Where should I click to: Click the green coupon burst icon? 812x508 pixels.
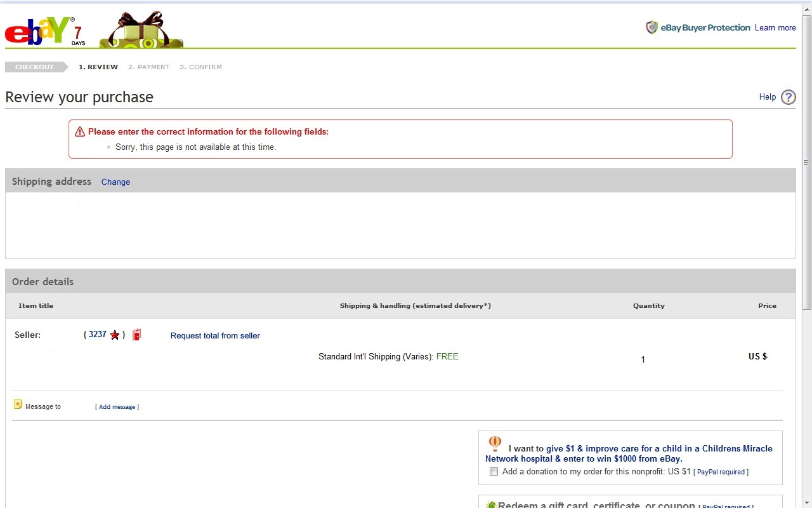pyautogui.click(x=491, y=505)
